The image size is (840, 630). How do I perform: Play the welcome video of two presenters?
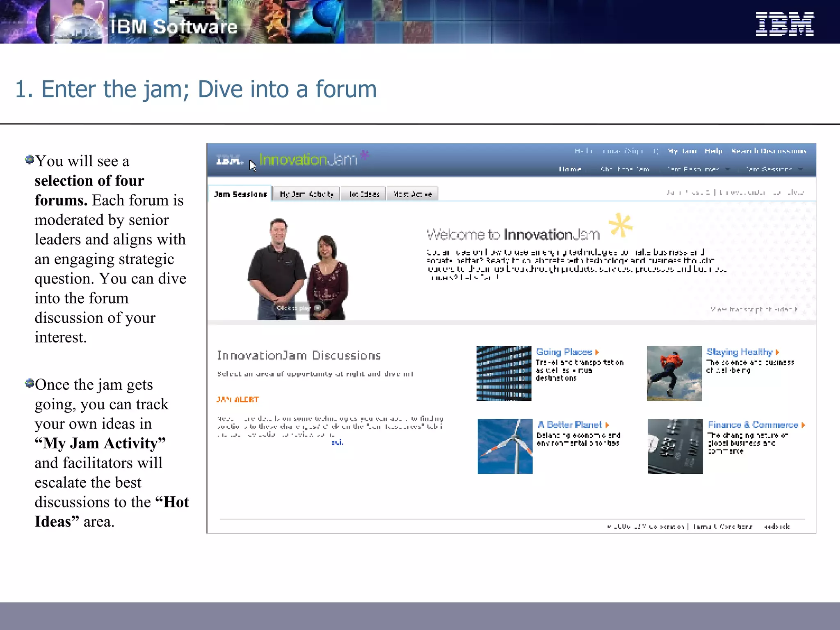[x=298, y=308]
